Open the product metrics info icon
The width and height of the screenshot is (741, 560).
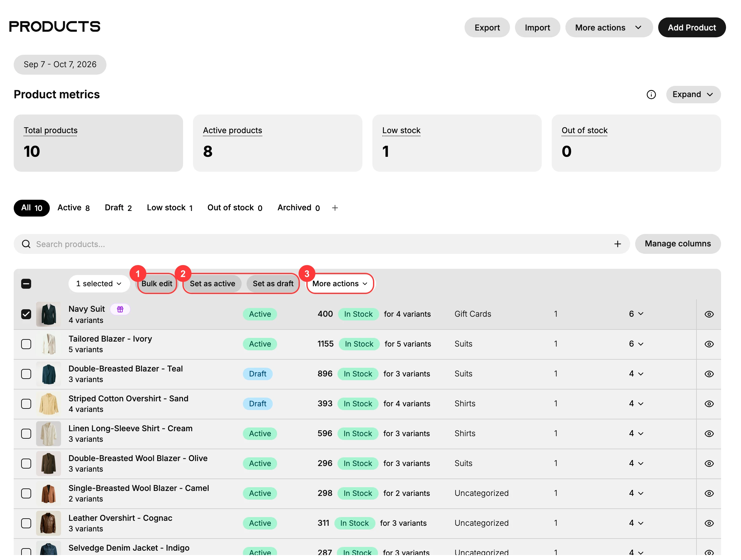[x=651, y=95]
